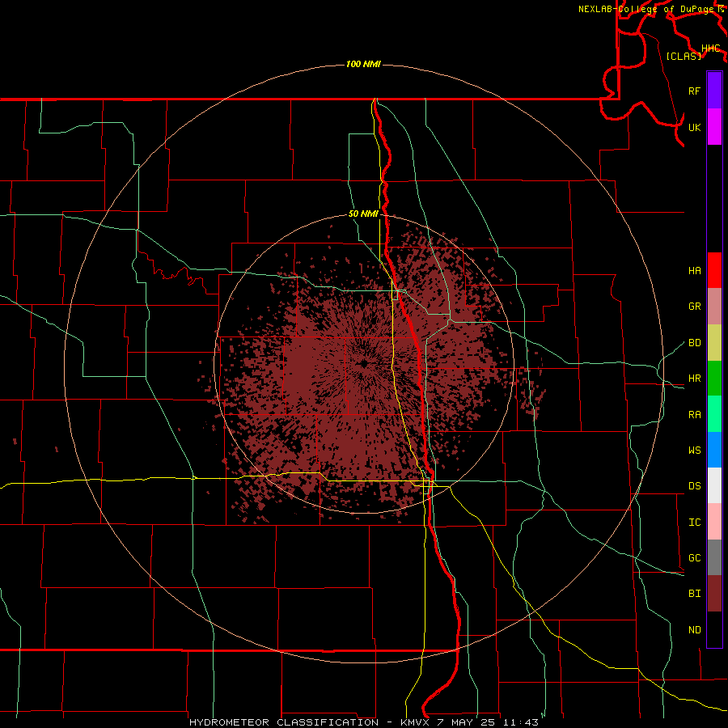Click the HYDROMETEOR CLASSIFICATION KMVX title caption
This screenshot has height=728, width=728.
[363, 722]
